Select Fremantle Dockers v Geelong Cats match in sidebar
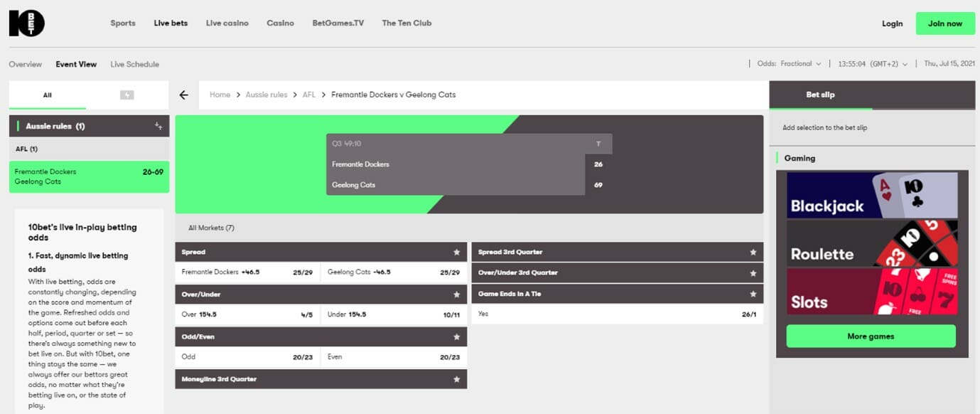The image size is (980, 414). tap(89, 176)
